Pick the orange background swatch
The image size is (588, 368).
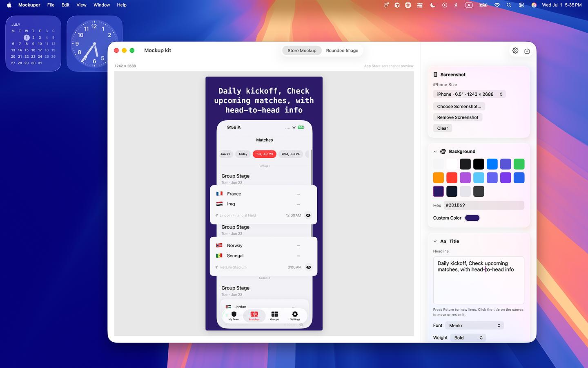coord(438,177)
